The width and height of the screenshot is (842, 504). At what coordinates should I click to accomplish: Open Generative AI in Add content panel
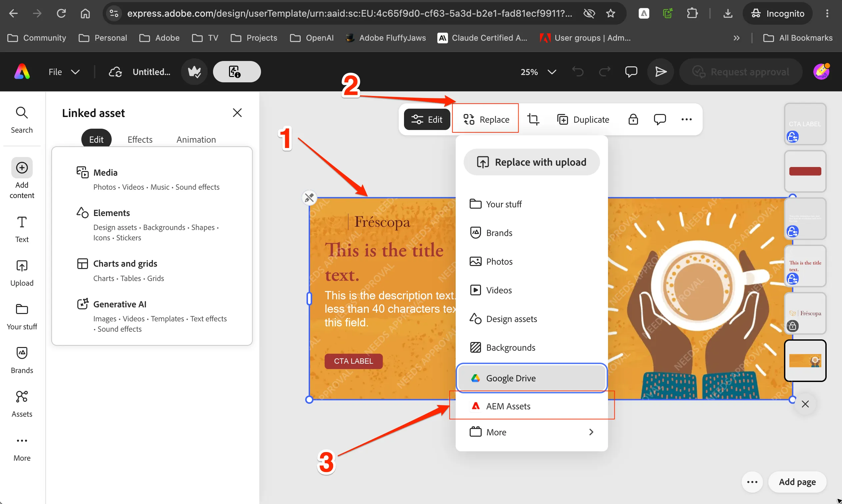click(151, 316)
